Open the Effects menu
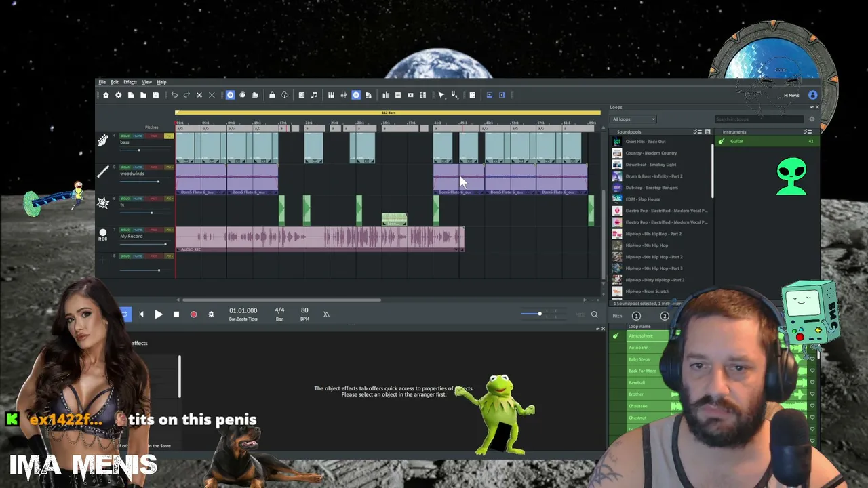The image size is (868, 488). pos(130,82)
